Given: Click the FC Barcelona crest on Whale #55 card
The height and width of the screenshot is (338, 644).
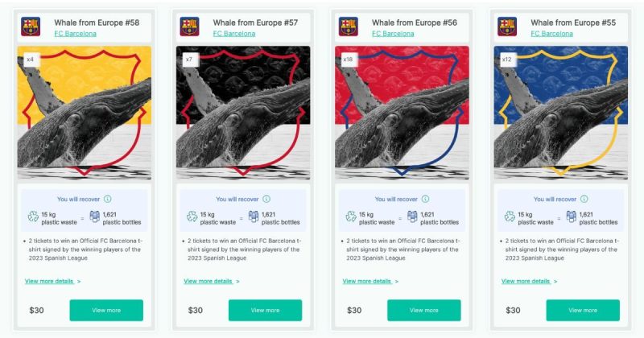Looking at the screenshot, I should 507,27.
